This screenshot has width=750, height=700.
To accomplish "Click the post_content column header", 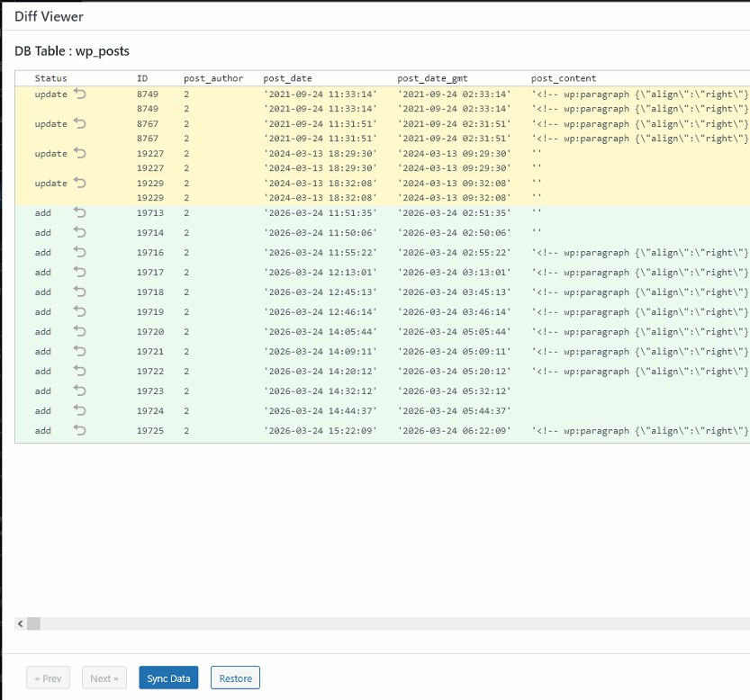I will [564, 78].
